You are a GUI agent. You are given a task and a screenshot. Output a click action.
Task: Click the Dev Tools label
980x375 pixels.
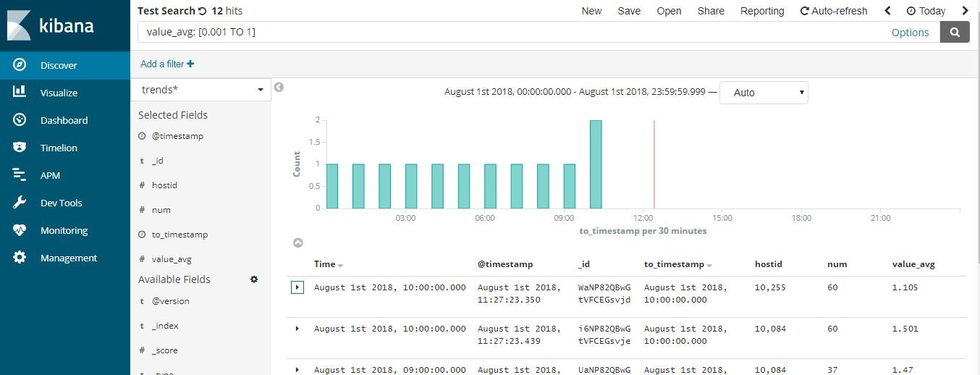tap(62, 203)
